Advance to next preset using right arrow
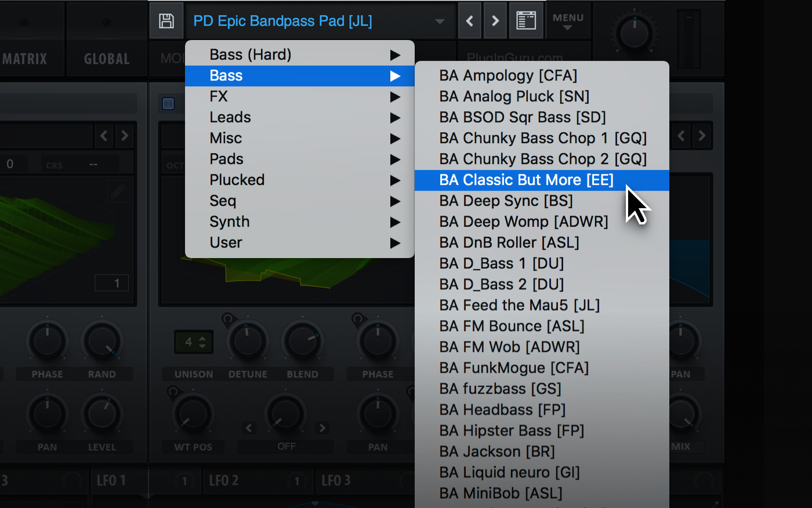This screenshot has height=508, width=812. coord(495,21)
